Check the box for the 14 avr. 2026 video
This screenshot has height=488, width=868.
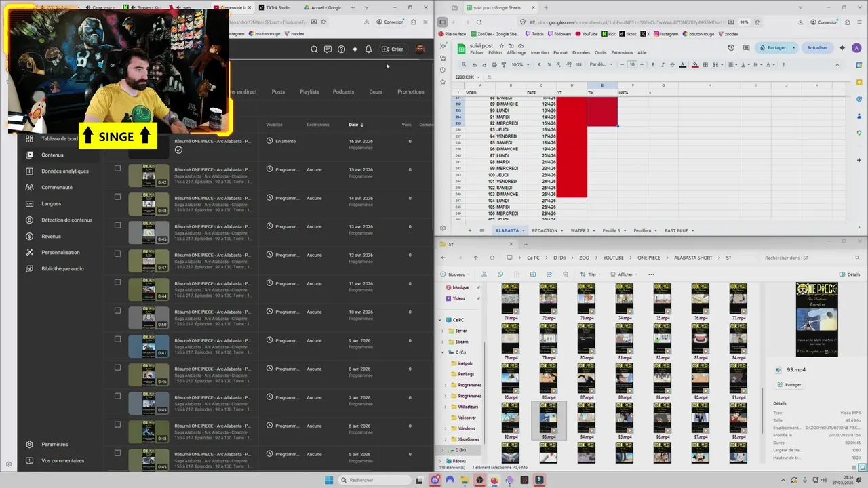[117, 197]
